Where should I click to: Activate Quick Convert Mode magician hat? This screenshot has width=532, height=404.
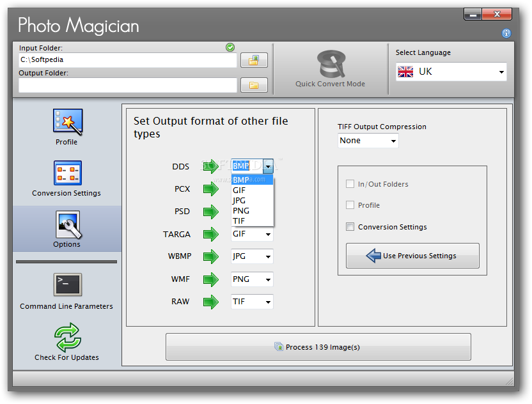click(331, 64)
